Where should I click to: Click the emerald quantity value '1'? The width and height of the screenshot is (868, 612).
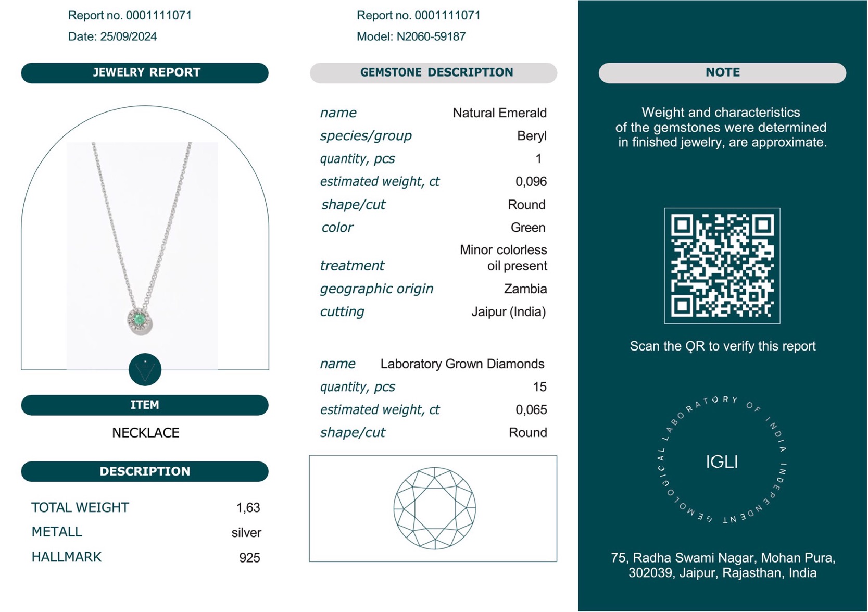(x=538, y=159)
